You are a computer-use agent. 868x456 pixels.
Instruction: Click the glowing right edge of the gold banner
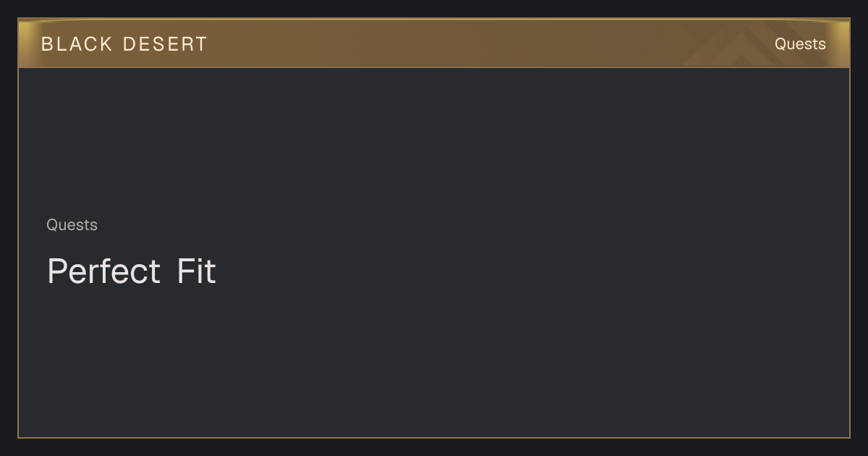(x=841, y=43)
